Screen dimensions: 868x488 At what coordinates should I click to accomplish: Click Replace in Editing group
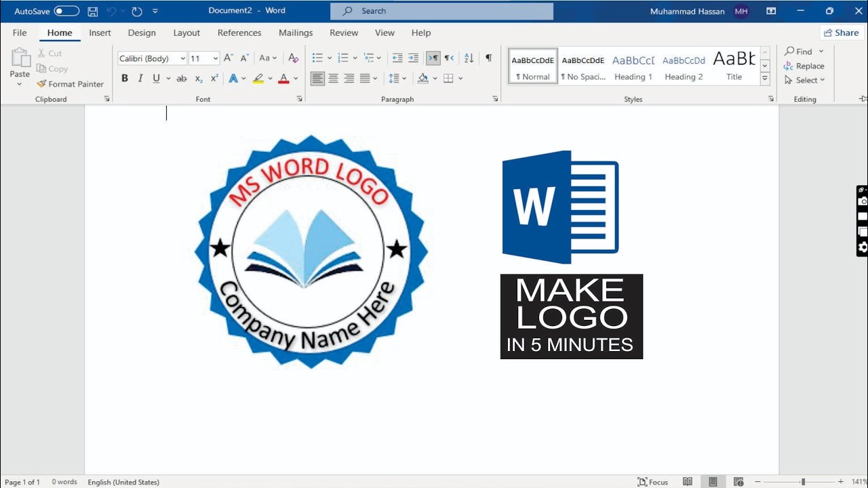click(804, 66)
